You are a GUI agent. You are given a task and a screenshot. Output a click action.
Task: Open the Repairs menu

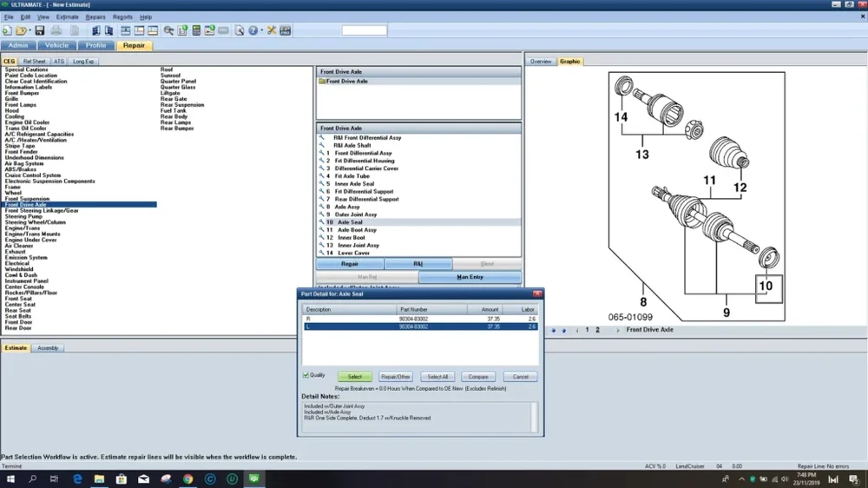pos(95,17)
